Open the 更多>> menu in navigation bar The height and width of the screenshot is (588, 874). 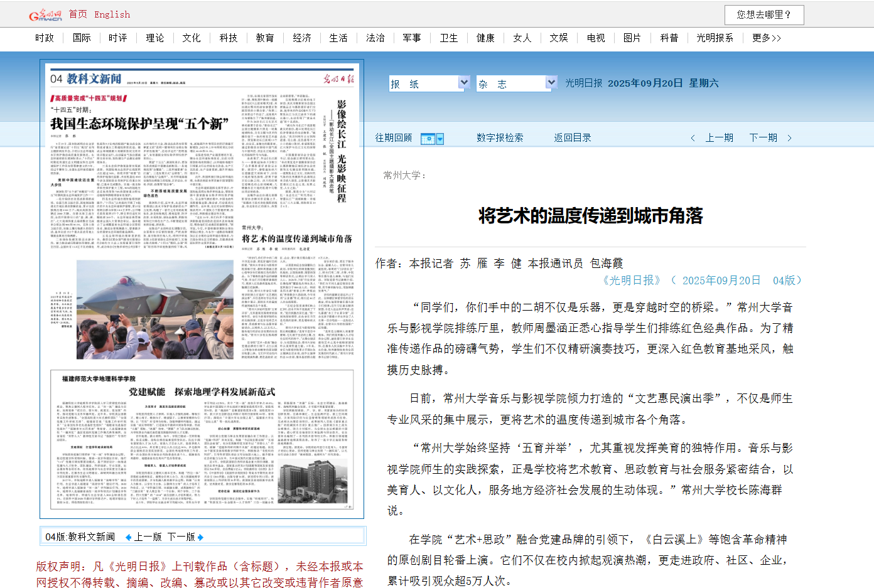pos(766,38)
